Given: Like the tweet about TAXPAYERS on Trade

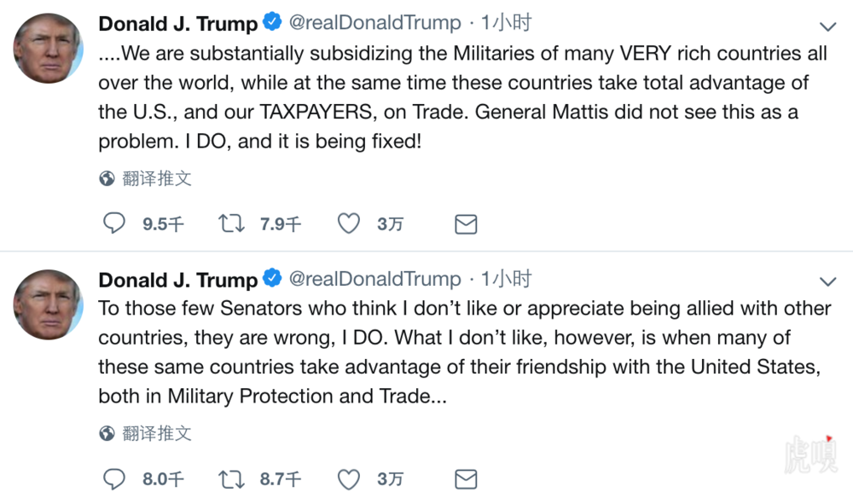Looking at the screenshot, I should (349, 224).
